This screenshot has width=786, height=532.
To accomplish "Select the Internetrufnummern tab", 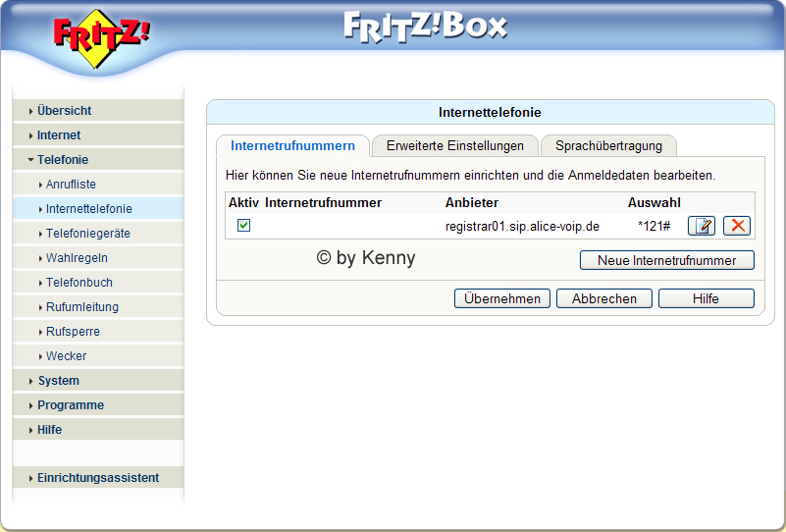I will pyautogui.click(x=292, y=146).
